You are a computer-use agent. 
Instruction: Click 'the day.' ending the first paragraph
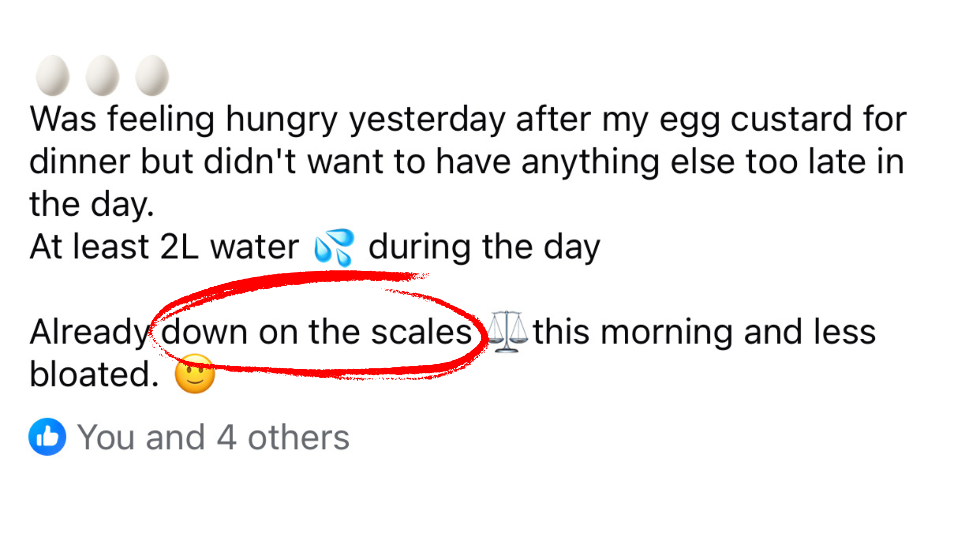tap(92, 204)
